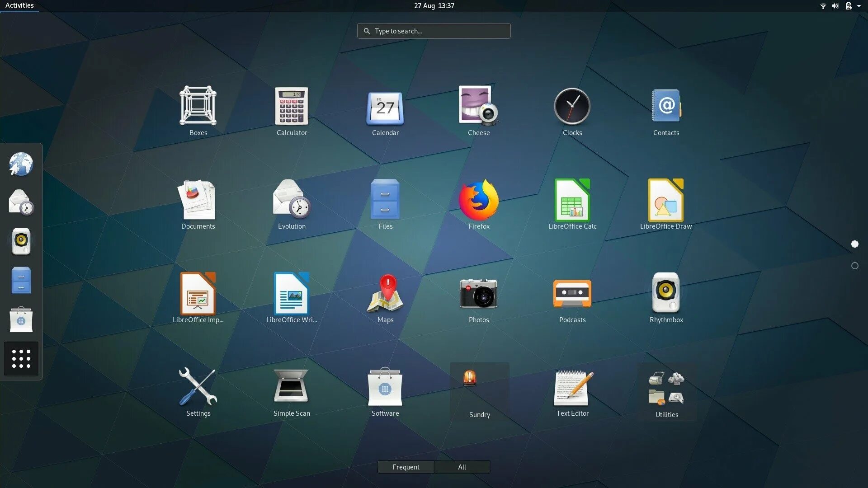868x488 pixels.
Task: Switch to the All apps tab
Action: pyautogui.click(x=462, y=467)
